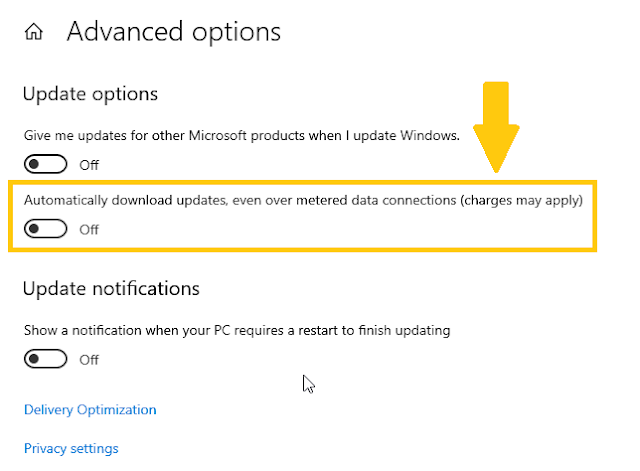Viewport: 640px width, 471px height.
Task: Turn on restart notification toggle switch
Action: 45,359
